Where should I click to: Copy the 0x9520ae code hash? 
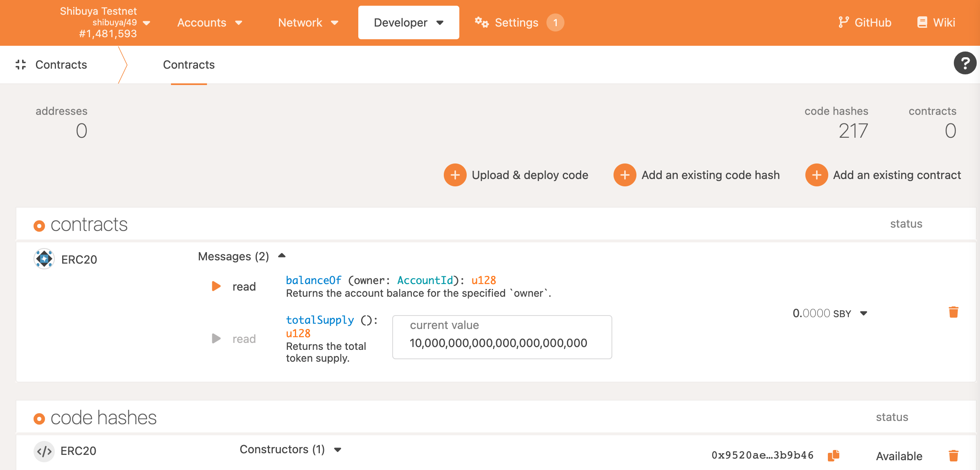pyautogui.click(x=833, y=455)
